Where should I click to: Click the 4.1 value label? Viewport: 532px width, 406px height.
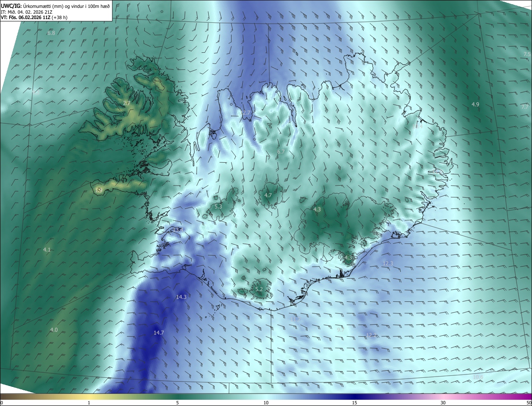coord(47,250)
